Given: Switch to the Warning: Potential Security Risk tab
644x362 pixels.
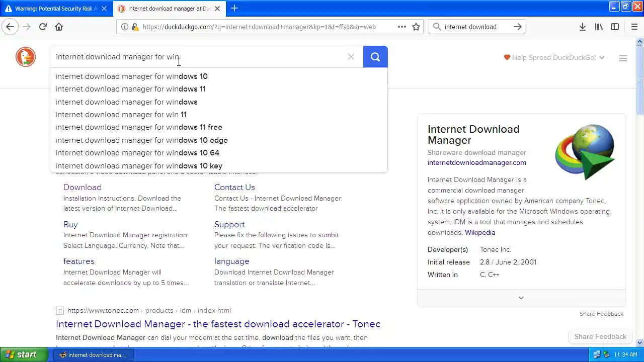Looking at the screenshot, I should [56, 9].
